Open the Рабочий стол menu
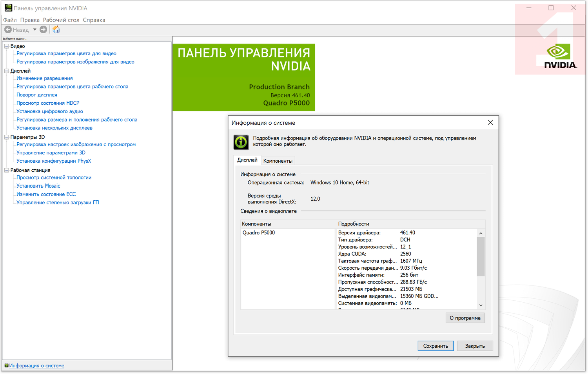The height and width of the screenshot is (374, 588). tap(61, 20)
